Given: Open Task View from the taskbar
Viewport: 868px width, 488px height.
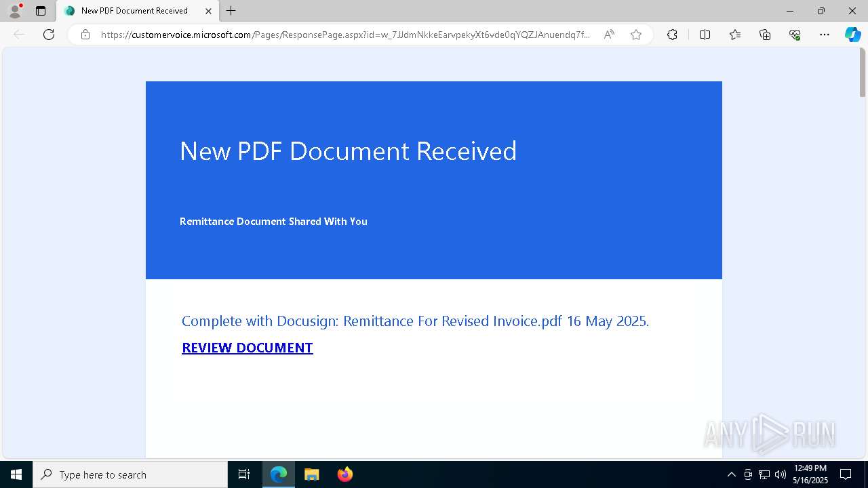Looking at the screenshot, I should pyautogui.click(x=244, y=474).
